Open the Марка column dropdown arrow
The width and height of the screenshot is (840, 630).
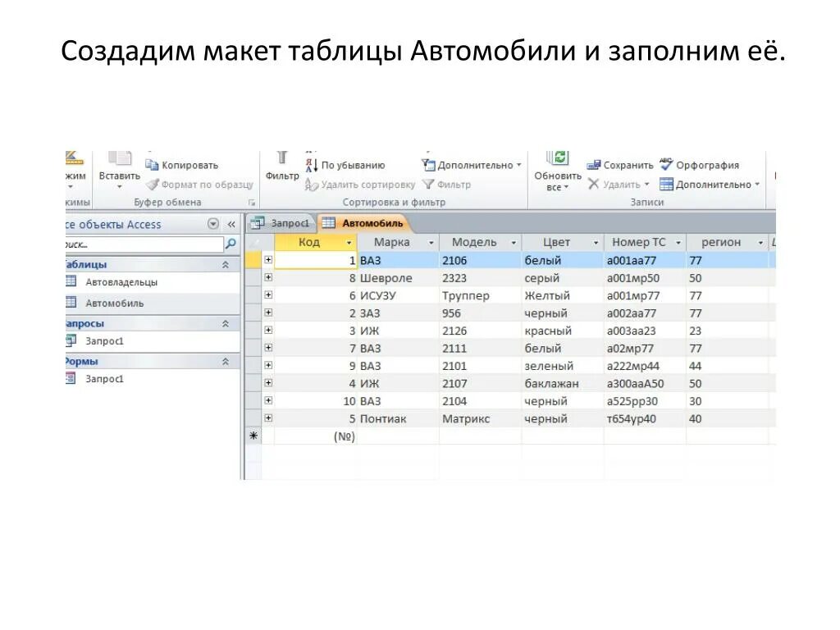432,242
